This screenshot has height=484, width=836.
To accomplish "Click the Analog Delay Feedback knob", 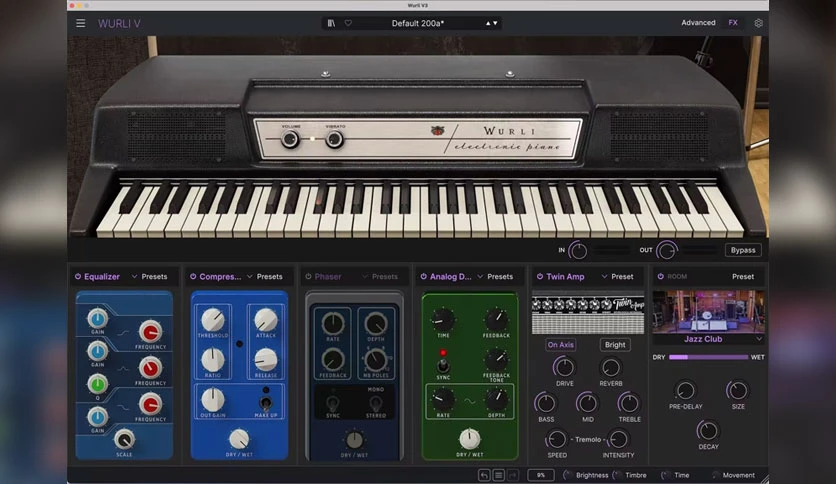I will 496,320.
